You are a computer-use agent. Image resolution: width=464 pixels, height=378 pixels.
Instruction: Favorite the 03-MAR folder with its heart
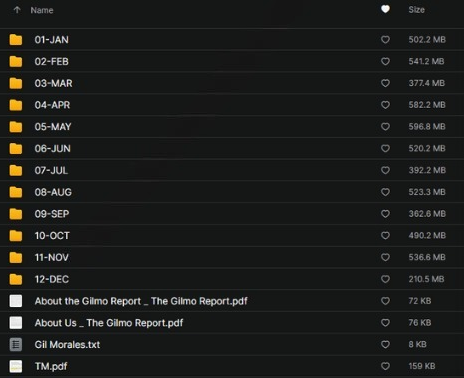[385, 83]
